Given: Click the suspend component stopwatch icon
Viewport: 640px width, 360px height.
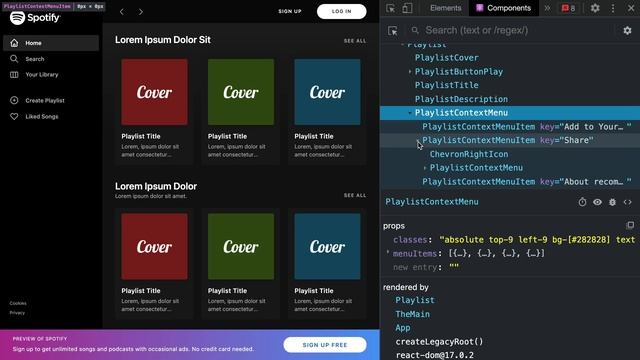Looking at the screenshot, I should (582, 202).
